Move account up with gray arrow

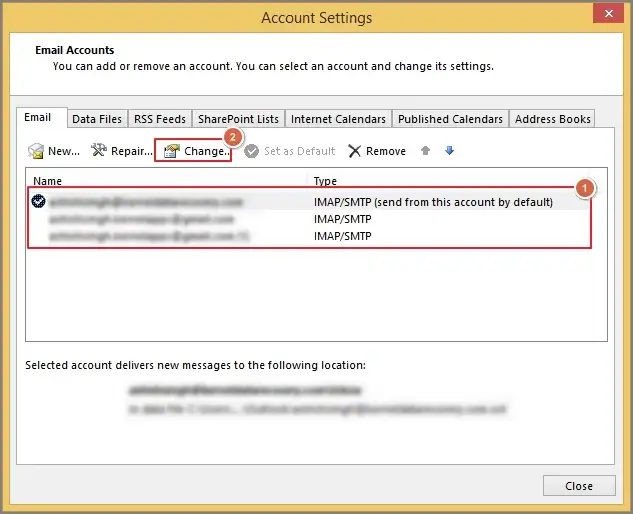click(425, 151)
